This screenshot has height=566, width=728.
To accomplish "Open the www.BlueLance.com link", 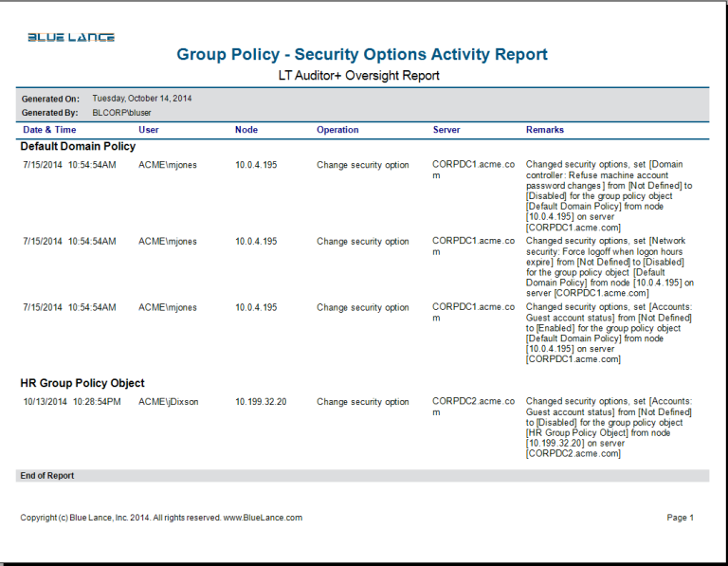I will [x=263, y=518].
